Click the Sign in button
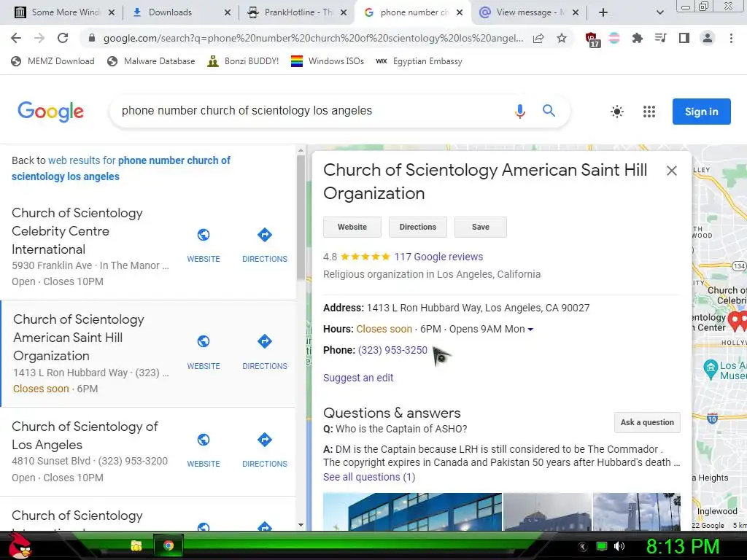Image resolution: width=747 pixels, height=560 pixels. pyautogui.click(x=701, y=112)
